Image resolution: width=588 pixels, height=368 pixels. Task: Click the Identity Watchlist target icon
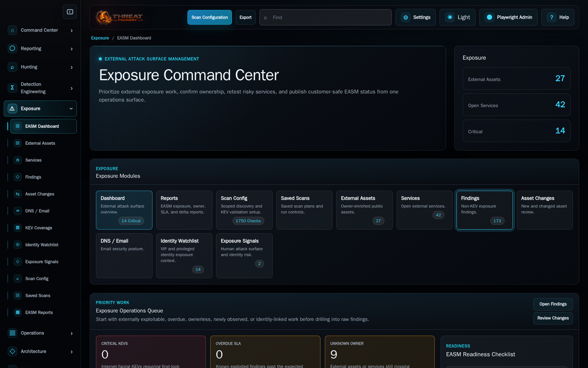coord(18,245)
